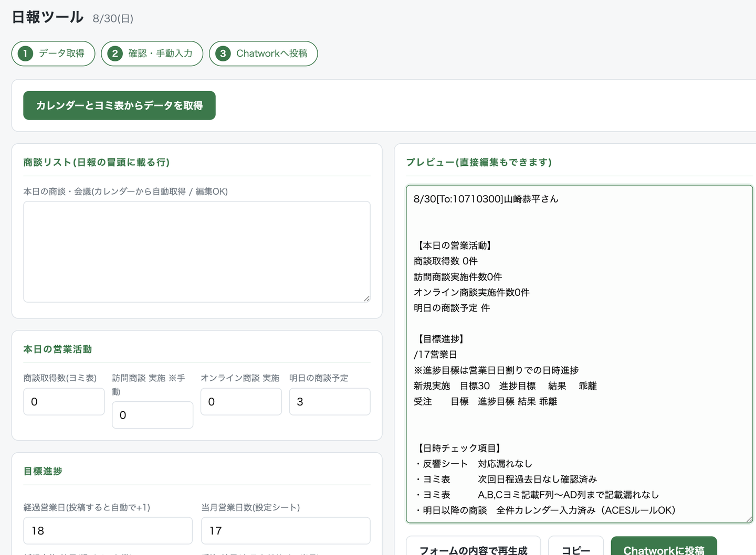
Task: Click preview line /17営業日
Action: [x=435, y=355]
